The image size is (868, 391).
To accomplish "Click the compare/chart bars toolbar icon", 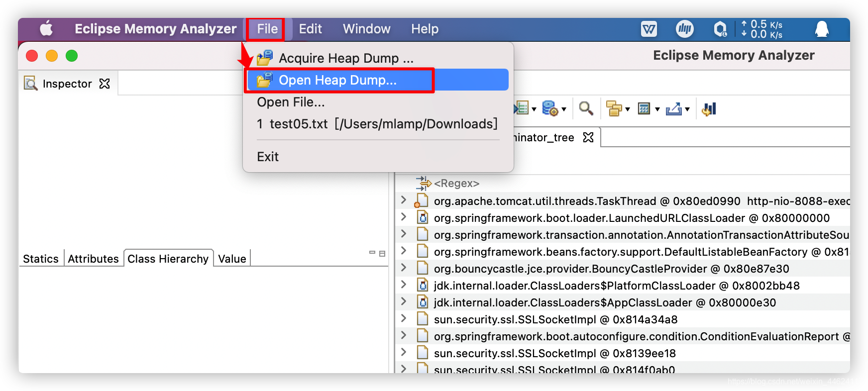I will click(709, 108).
